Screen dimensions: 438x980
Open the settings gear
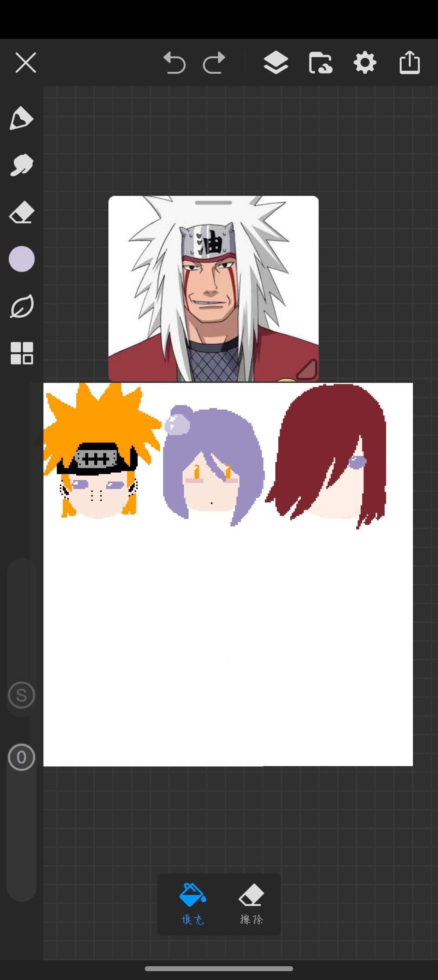click(x=365, y=62)
